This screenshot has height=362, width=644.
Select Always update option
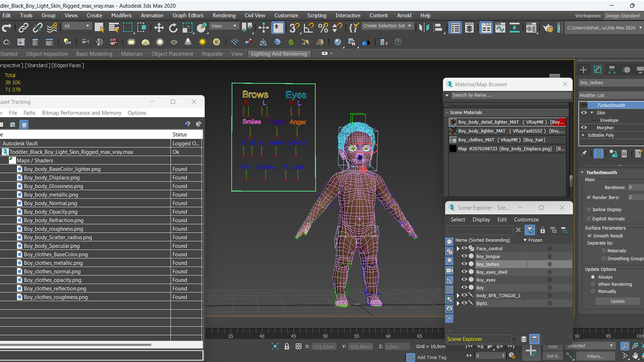593,277
